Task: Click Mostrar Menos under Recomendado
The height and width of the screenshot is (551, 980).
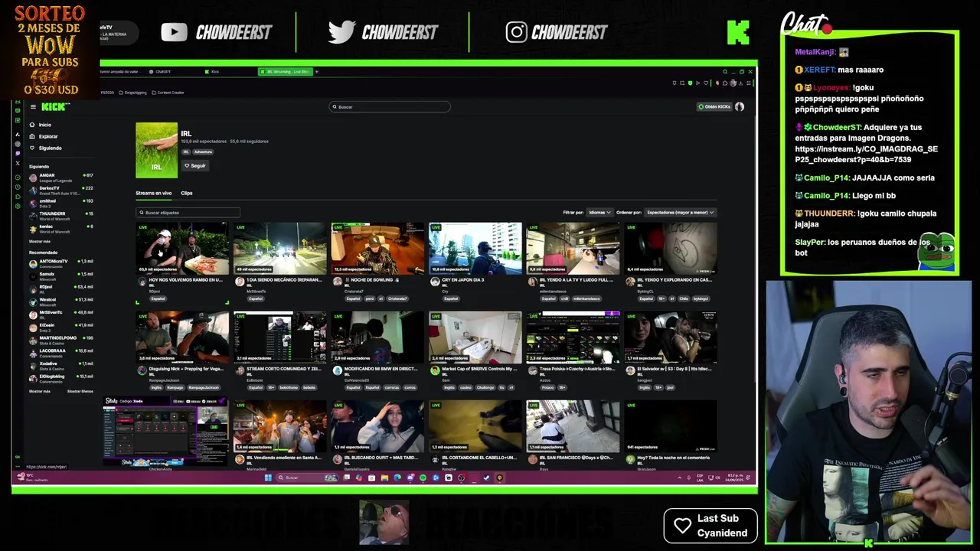Action: pos(80,391)
